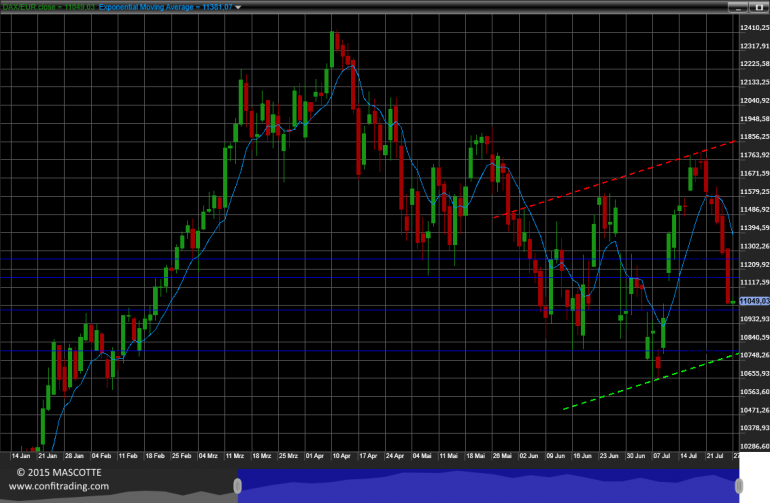Click the 24 Apr date label
The height and width of the screenshot is (503, 770).
395,456
